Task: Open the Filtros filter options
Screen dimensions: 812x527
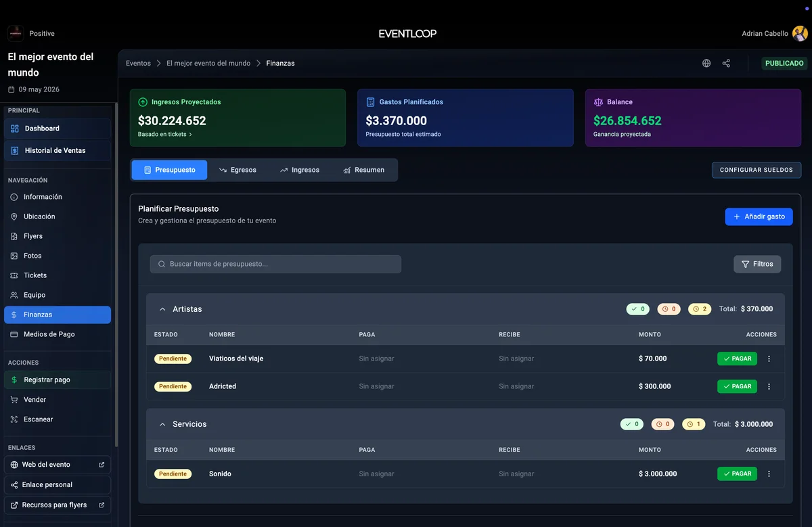Action: pyautogui.click(x=757, y=264)
